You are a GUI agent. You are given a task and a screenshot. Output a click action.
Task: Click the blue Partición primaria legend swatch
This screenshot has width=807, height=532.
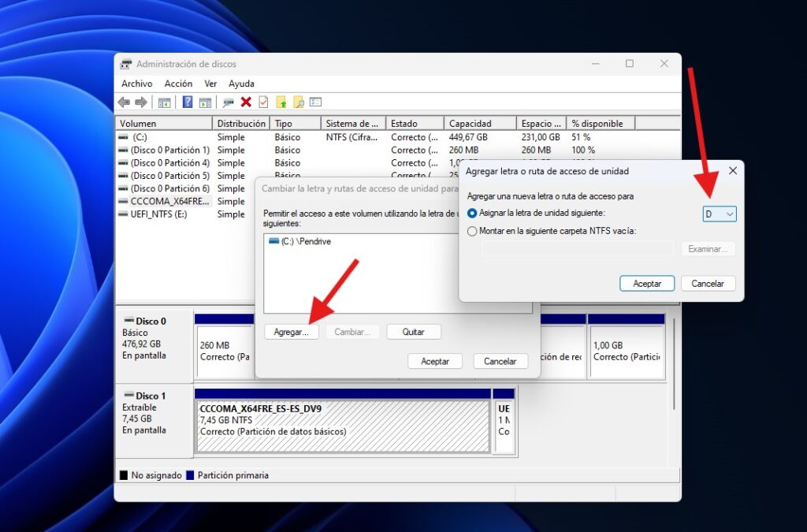[x=190, y=475]
